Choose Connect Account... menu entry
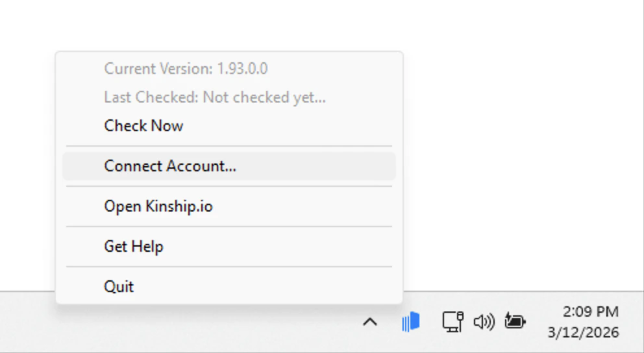The height and width of the screenshot is (353, 644). coord(229,166)
